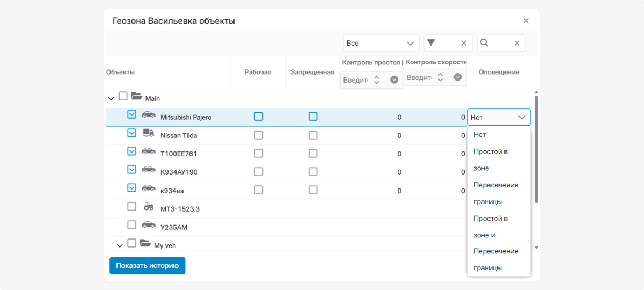Collapse the Main group
The width and height of the screenshot is (644, 290).
tap(111, 99)
